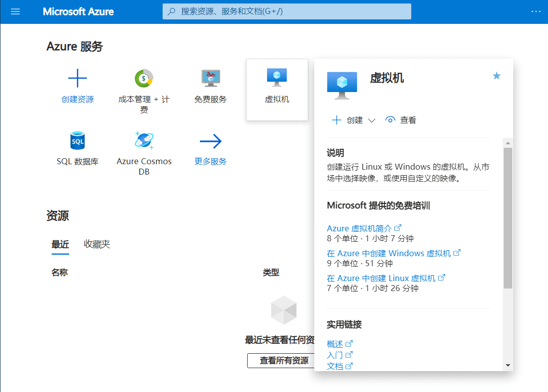Click the 创建资源 text label
This screenshot has width=548, height=392.
[x=77, y=99]
